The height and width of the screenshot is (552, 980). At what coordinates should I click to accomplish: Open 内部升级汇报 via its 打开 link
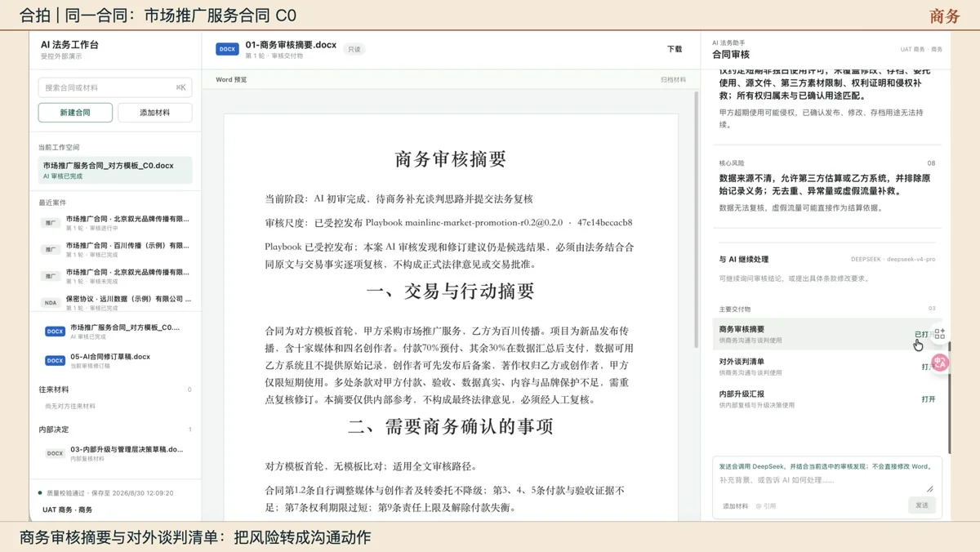coord(929,399)
